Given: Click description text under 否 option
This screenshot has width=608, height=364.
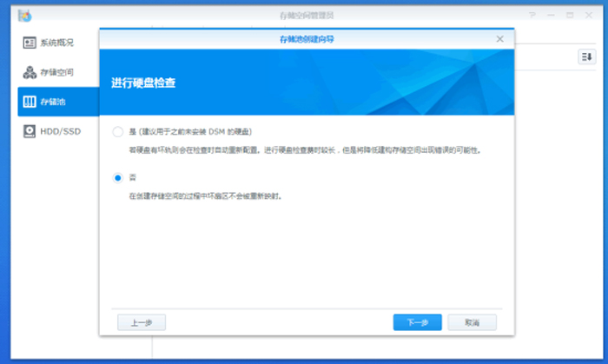Looking at the screenshot, I should (x=206, y=196).
